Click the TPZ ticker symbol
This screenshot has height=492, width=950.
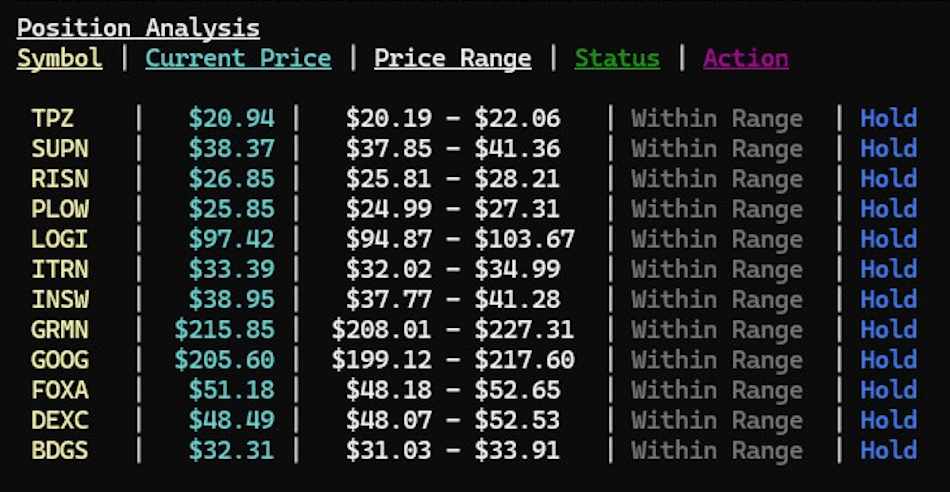52,119
